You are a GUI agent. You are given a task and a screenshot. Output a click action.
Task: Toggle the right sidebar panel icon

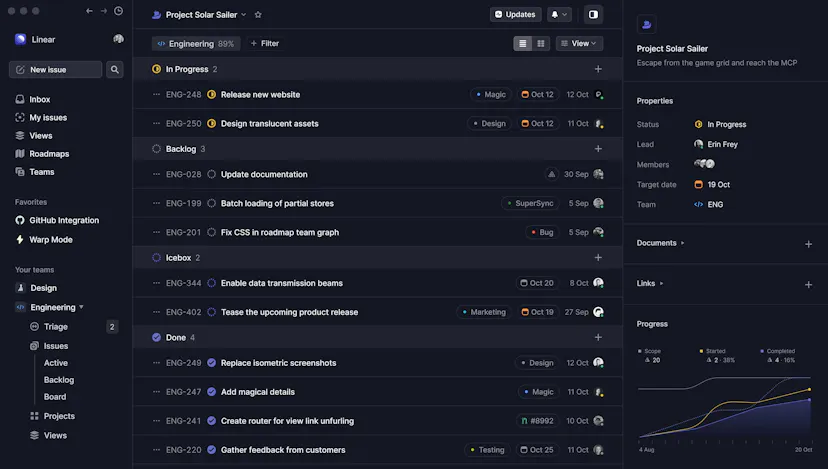(593, 14)
